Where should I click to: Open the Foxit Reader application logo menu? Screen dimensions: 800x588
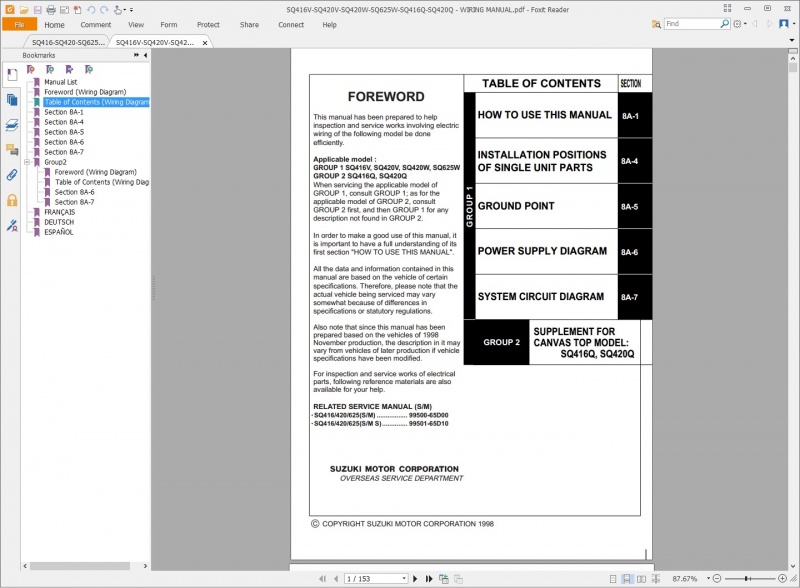click(9, 10)
